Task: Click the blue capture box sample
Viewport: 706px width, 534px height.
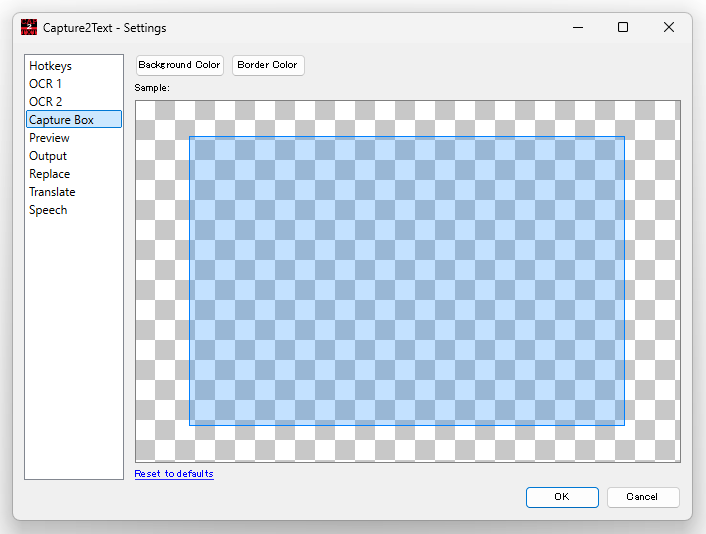Action: (407, 281)
